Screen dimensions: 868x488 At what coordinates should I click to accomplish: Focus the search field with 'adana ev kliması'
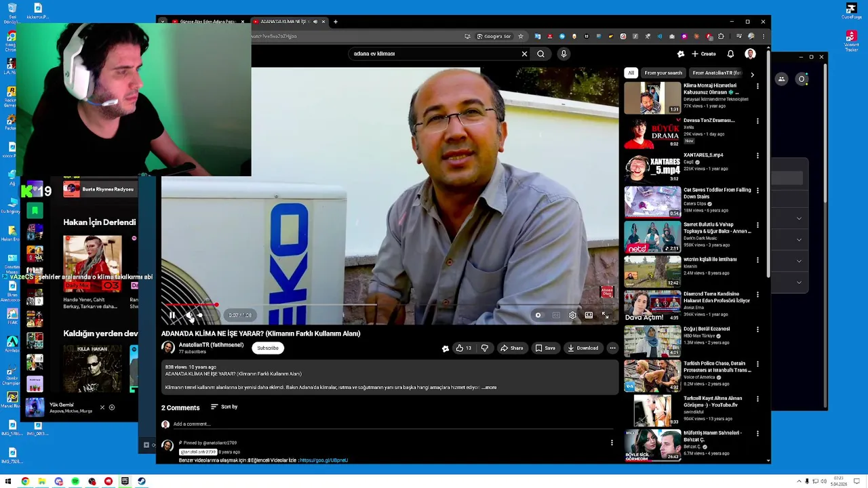(x=434, y=54)
